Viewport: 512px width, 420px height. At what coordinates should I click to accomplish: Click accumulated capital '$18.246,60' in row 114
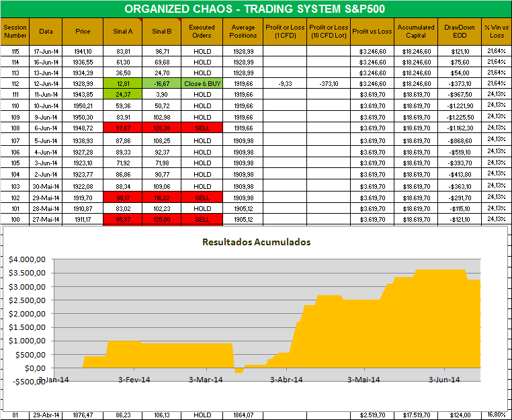point(416,62)
